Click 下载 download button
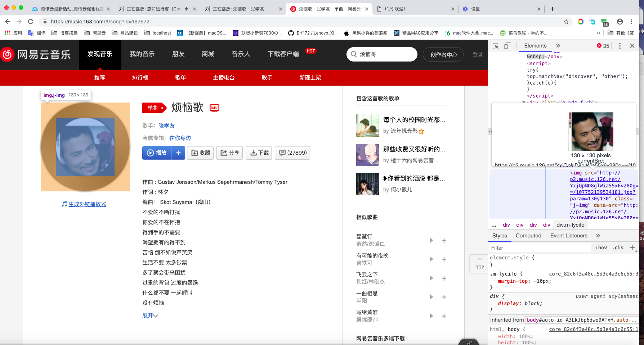Viewport: 644px width, 345px height. coord(259,153)
